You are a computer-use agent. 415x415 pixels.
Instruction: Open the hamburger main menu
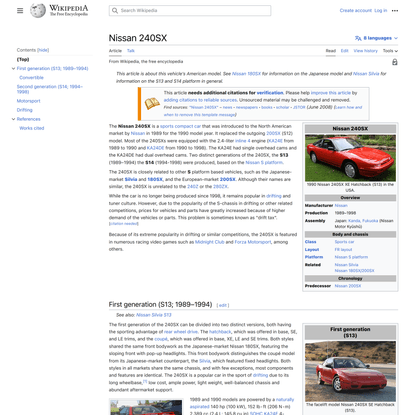(20, 11)
